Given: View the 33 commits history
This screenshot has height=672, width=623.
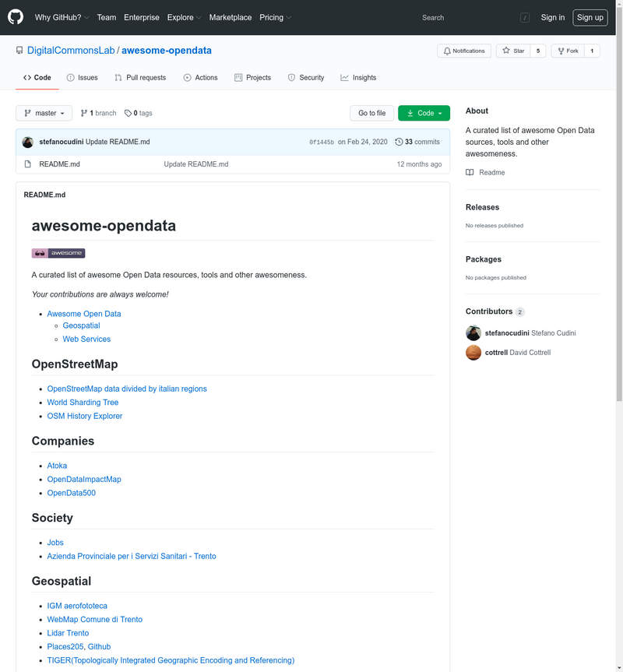Looking at the screenshot, I should click(417, 142).
